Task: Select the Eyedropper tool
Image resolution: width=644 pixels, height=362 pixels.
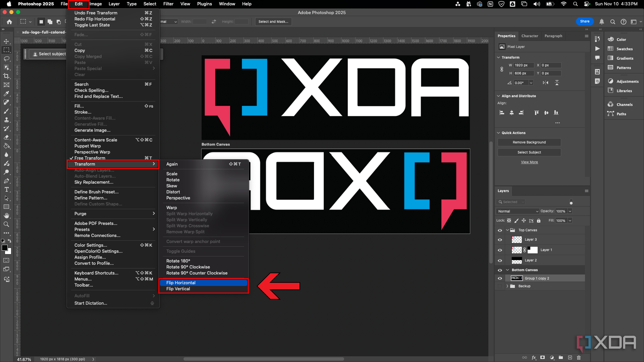Action: coord(6,94)
